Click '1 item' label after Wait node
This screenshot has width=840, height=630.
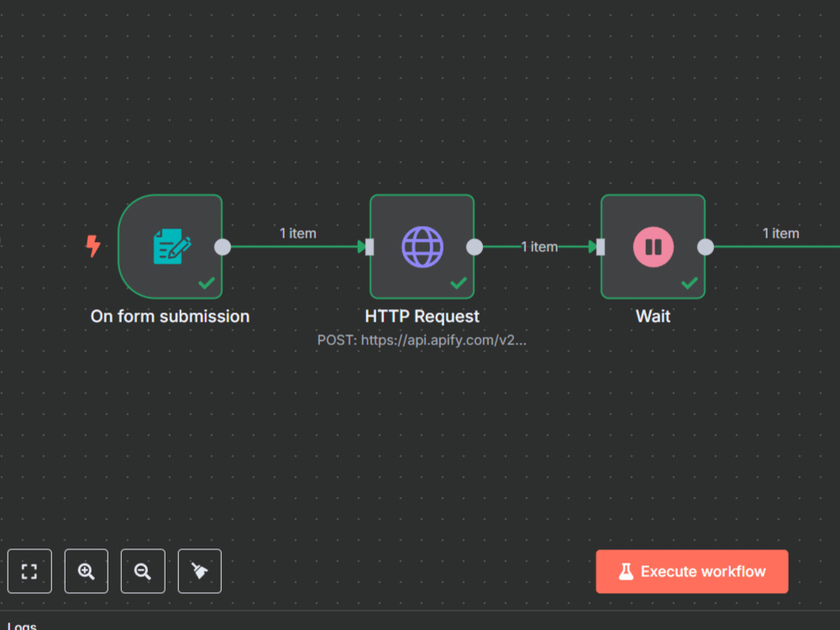[781, 234]
